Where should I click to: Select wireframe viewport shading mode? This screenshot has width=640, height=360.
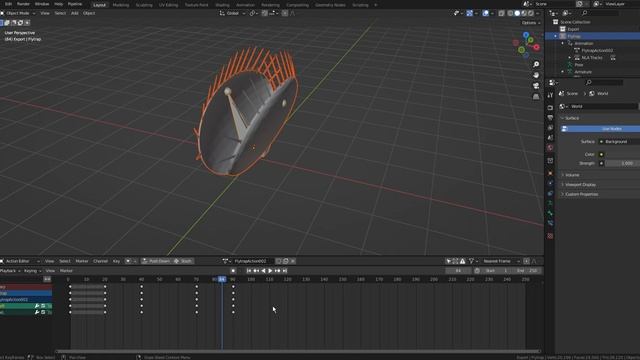510,13
